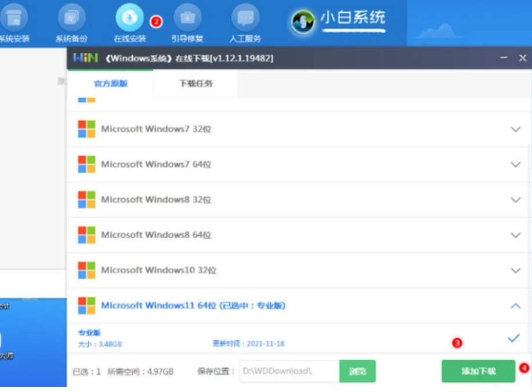
Task: Click the 保存位置 path input field
Action: coord(289,371)
